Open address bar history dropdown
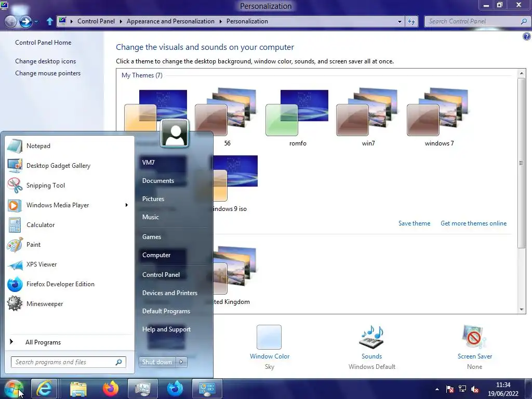Image resolution: width=532 pixels, height=399 pixels. click(400, 21)
